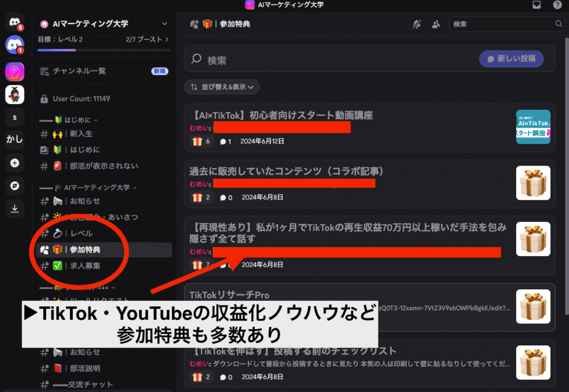Click the 新規 badge next to チャンネル一覧

[159, 71]
